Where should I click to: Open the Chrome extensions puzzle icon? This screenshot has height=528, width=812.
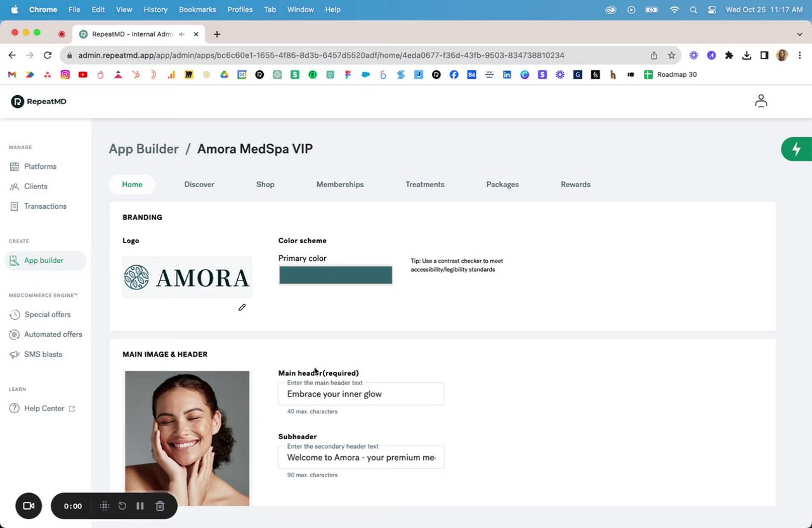[x=729, y=55]
